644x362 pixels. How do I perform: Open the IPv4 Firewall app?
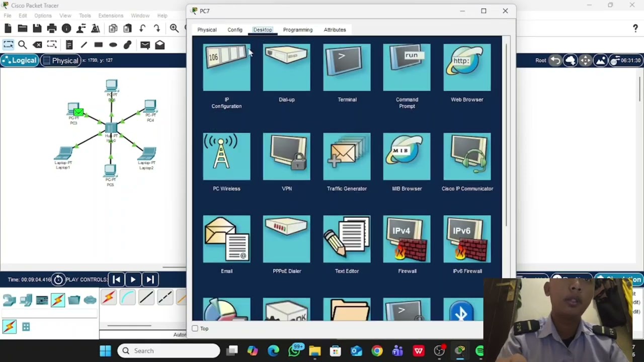[407, 239]
